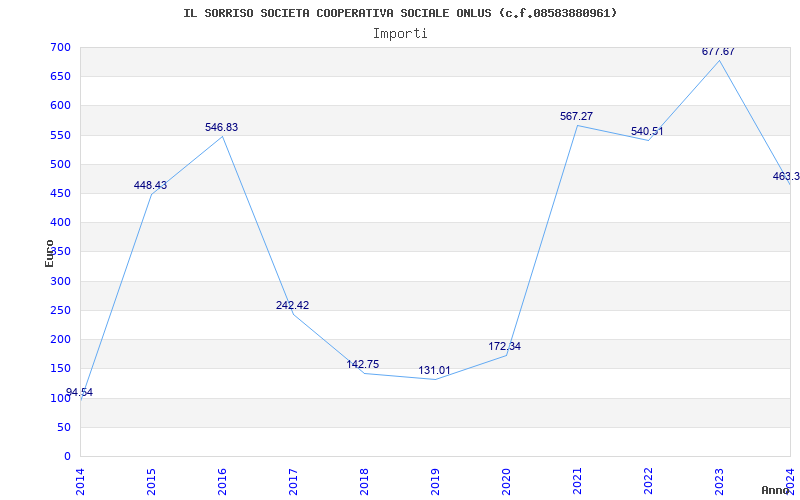Click y-axis tick label 0
This screenshot has width=800, height=500.
[x=67, y=456]
